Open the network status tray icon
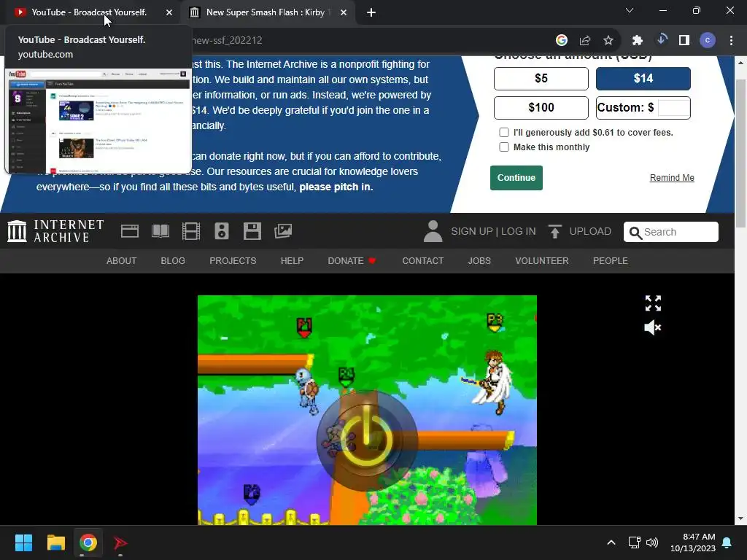Image resolution: width=747 pixels, height=560 pixels. pyautogui.click(x=634, y=542)
